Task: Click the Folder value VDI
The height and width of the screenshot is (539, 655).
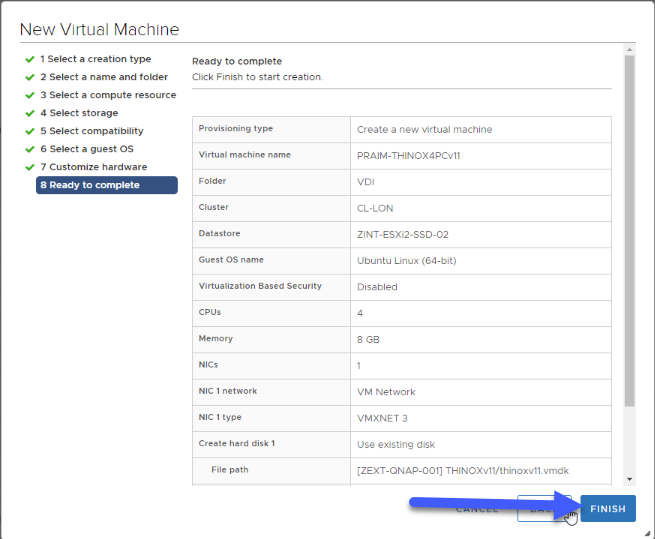Action: (366, 182)
